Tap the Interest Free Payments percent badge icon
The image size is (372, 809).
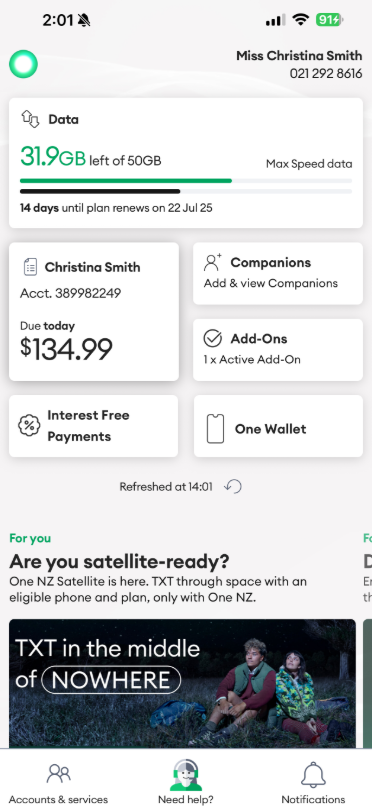coord(29,426)
